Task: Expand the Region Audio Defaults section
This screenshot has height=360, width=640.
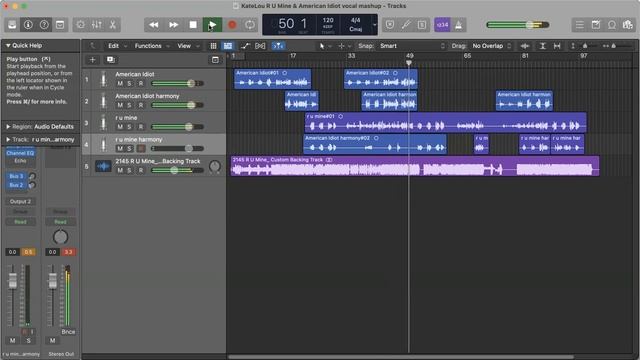Action: tap(8, 127)
